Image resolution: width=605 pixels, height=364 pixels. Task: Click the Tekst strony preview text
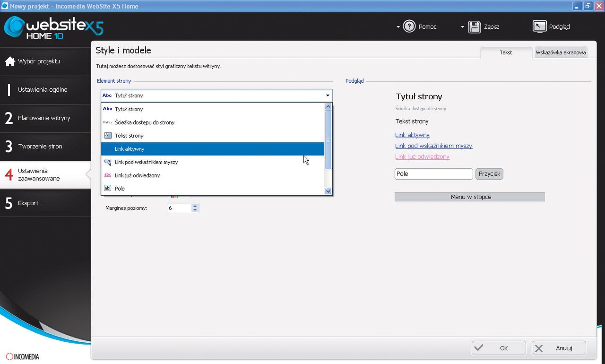[412, 121]
